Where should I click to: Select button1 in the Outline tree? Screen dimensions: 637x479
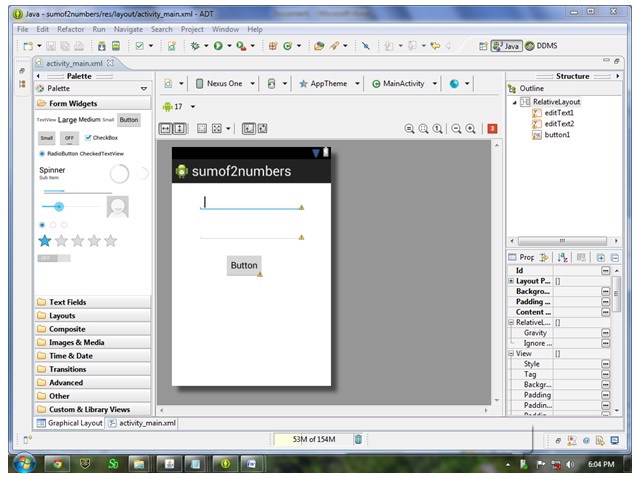551,134
